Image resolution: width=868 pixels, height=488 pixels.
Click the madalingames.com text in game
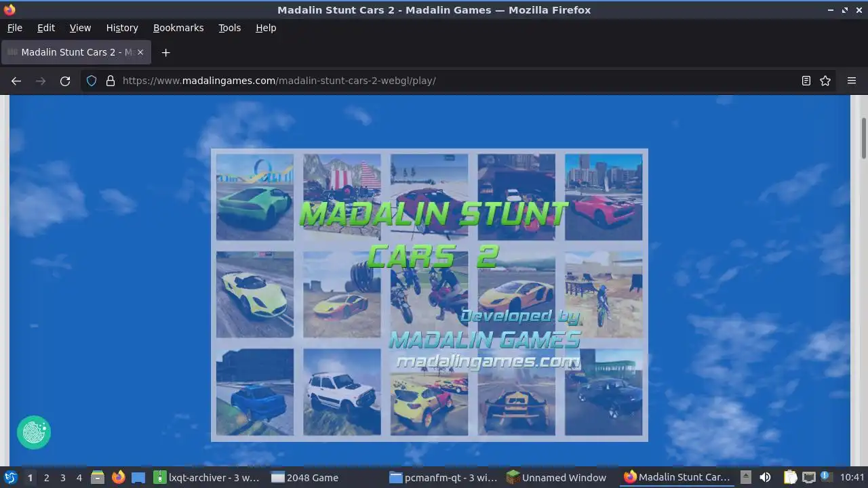click(x=488, y=362)
